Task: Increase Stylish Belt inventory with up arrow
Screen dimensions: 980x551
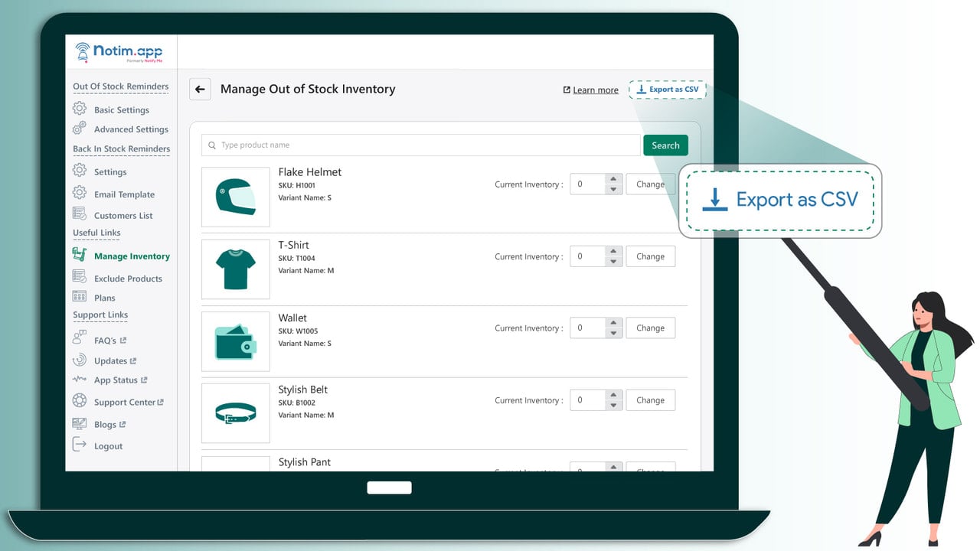Action: (x=613, y=395)
